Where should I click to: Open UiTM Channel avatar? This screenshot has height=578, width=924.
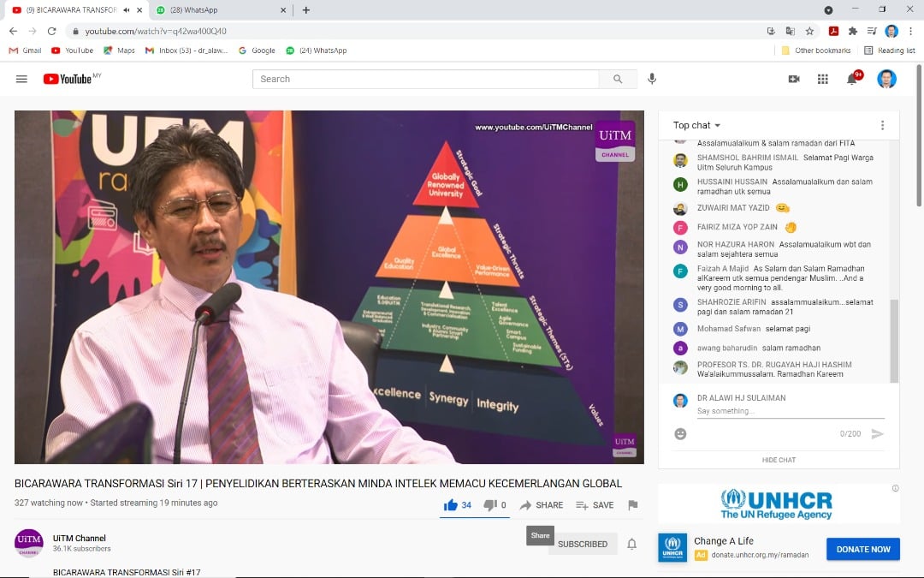tap(29, 543)
